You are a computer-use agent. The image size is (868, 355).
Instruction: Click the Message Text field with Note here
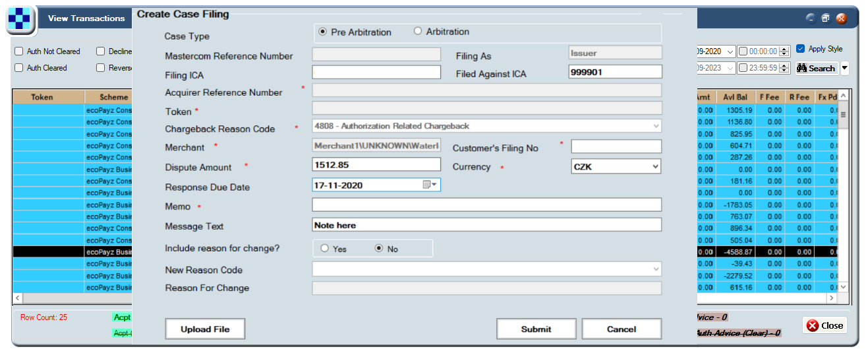click(486, 225)
